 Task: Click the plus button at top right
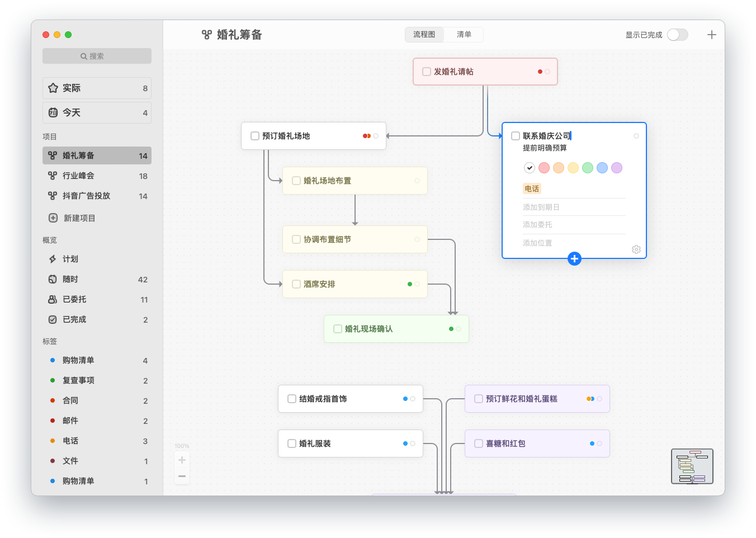click(x=712, y=35)
